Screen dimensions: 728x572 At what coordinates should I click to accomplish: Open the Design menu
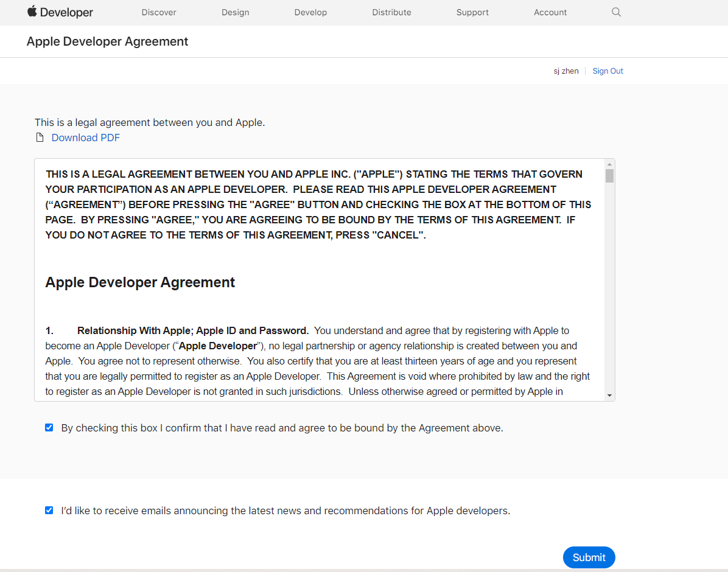coord(236,13)
